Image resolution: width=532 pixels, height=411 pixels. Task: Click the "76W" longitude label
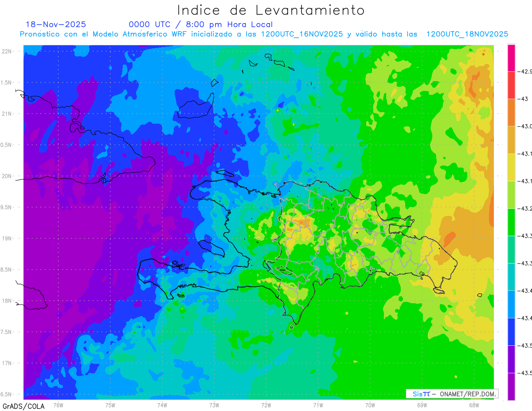pyautogui.click(x=58, y=405)
